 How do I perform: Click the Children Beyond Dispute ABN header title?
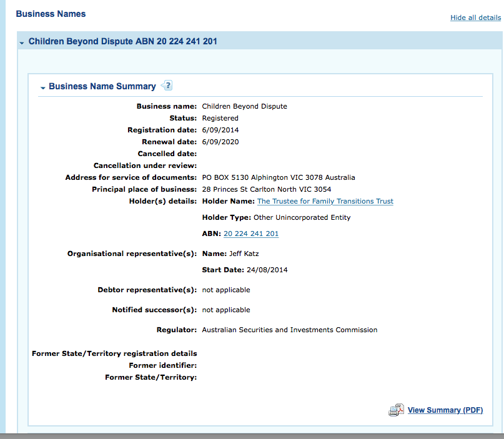tap(123, 42)
